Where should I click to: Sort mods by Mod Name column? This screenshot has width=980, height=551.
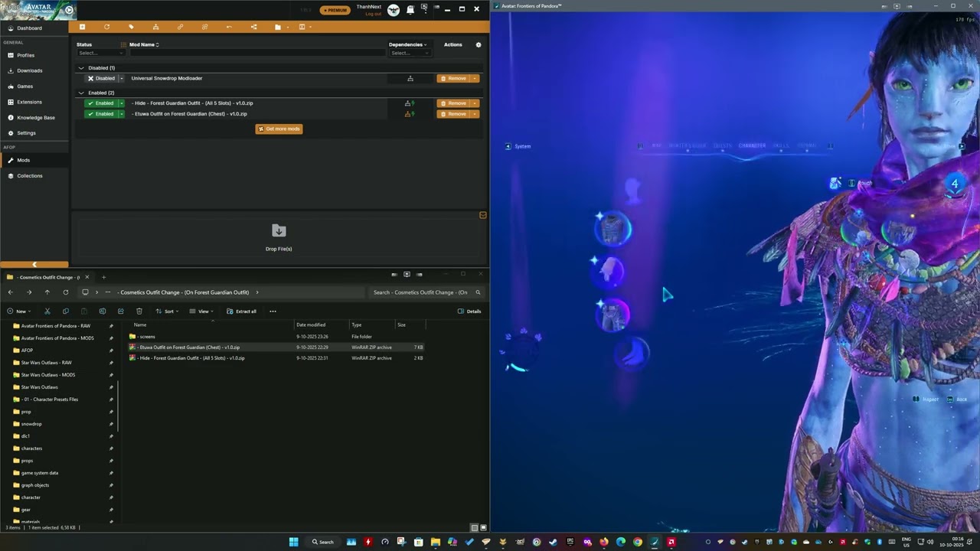click(x=144, y=44)
